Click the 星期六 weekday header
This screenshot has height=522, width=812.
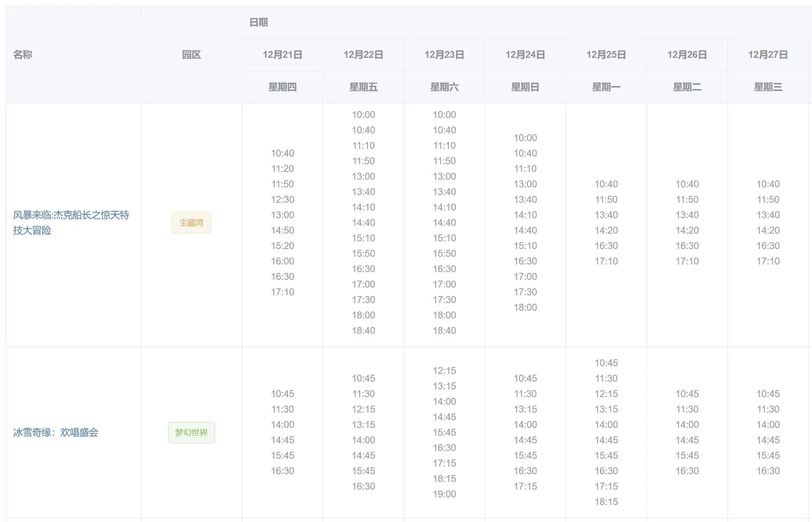click(444, 87)
